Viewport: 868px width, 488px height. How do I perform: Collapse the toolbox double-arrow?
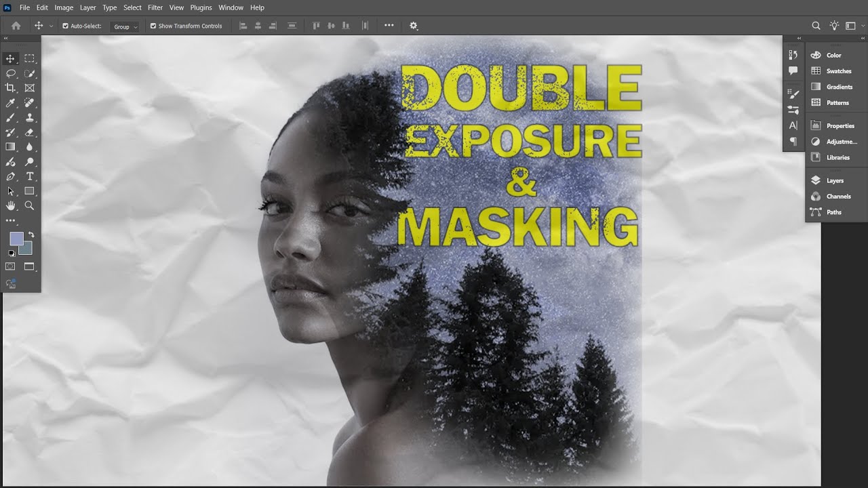5,39
